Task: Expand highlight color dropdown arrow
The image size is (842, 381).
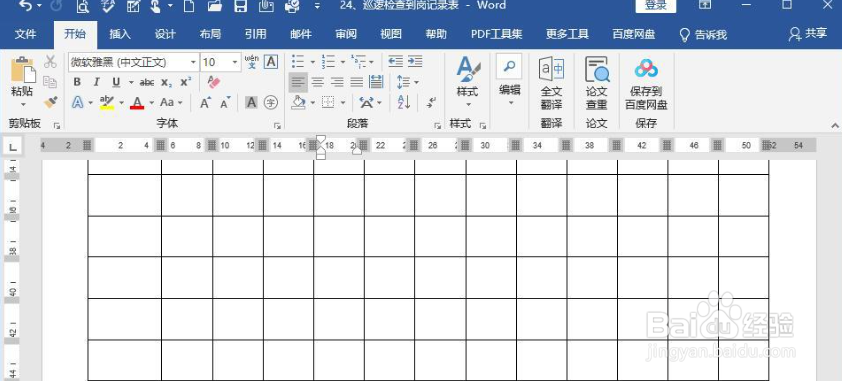Action: click(x=121, y=102)
